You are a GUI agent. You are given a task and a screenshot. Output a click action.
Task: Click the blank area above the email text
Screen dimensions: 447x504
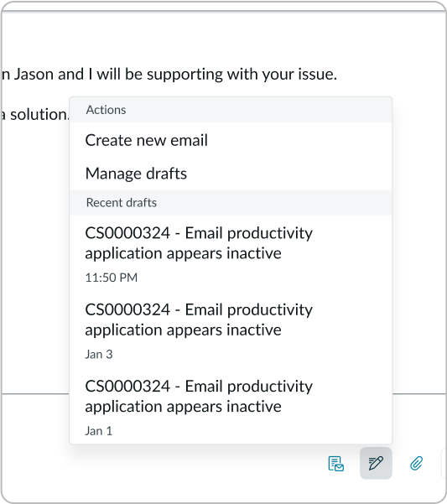coord(223,37)
